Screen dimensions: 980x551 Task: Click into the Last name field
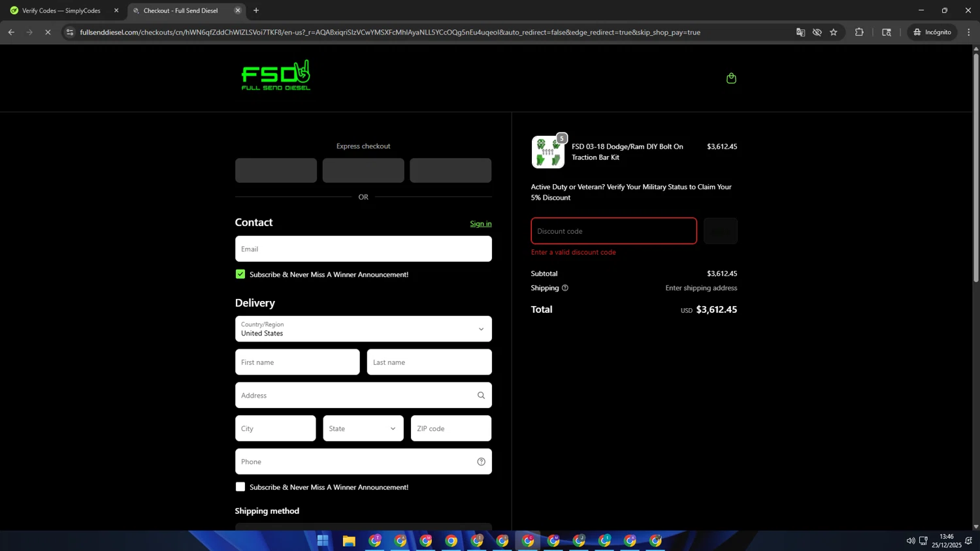(x=429, y=362)
